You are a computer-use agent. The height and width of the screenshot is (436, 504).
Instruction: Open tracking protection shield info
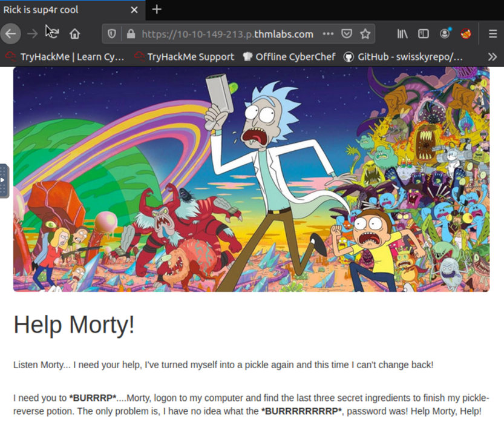[x=111, y=33]
